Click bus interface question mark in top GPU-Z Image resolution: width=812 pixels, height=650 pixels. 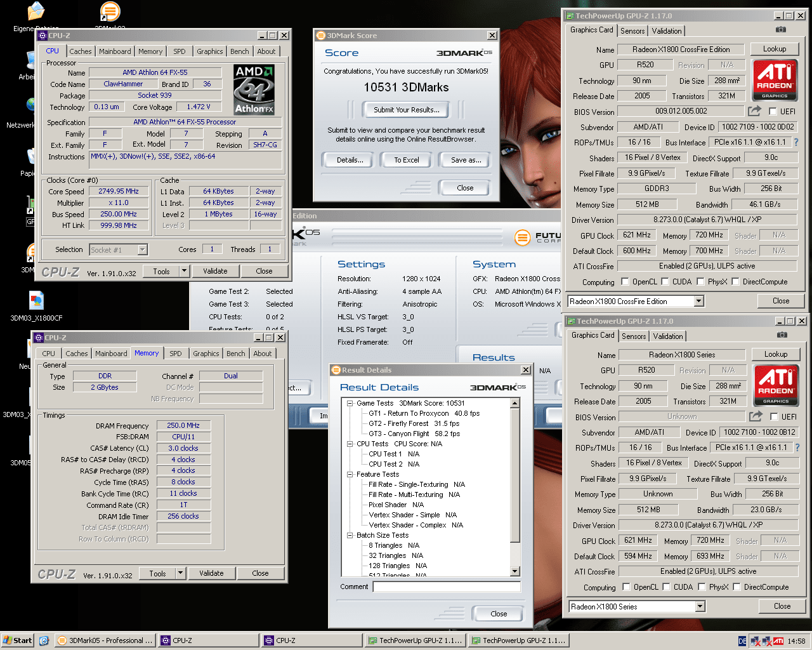(x=796, y=142)
